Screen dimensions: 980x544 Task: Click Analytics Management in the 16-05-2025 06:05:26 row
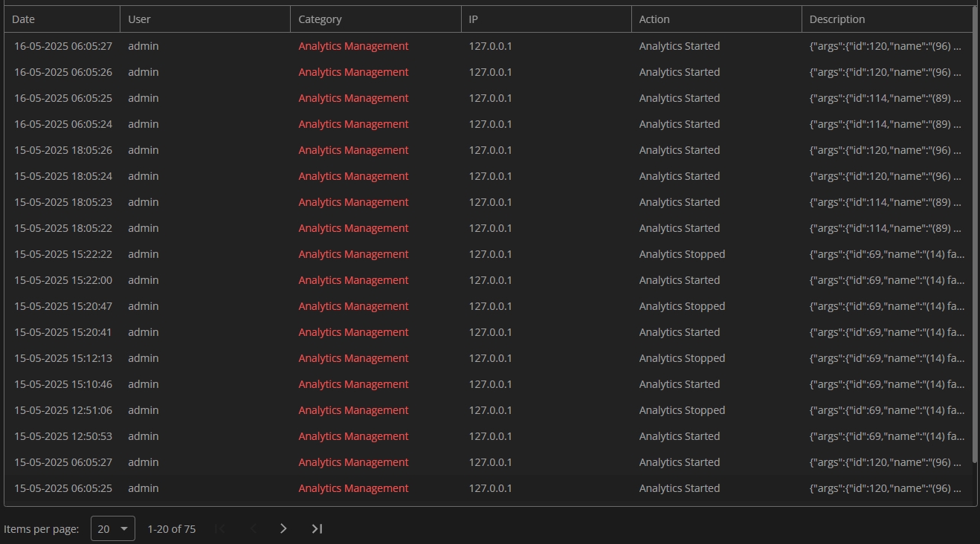pos(353,72)
